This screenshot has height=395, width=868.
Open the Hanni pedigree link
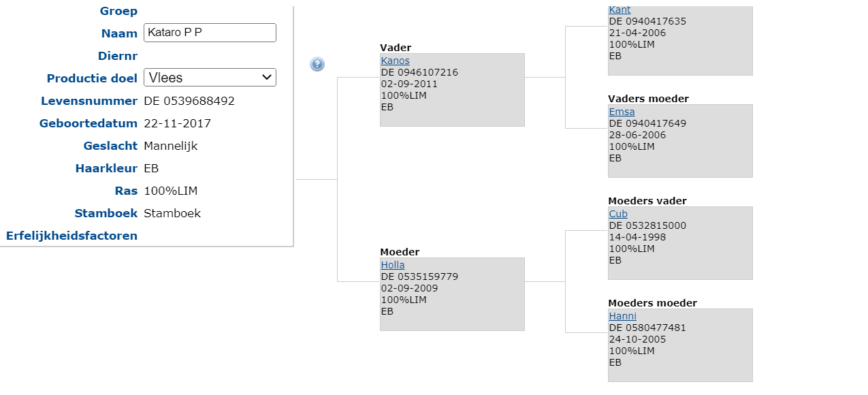[x=622, y=316]
